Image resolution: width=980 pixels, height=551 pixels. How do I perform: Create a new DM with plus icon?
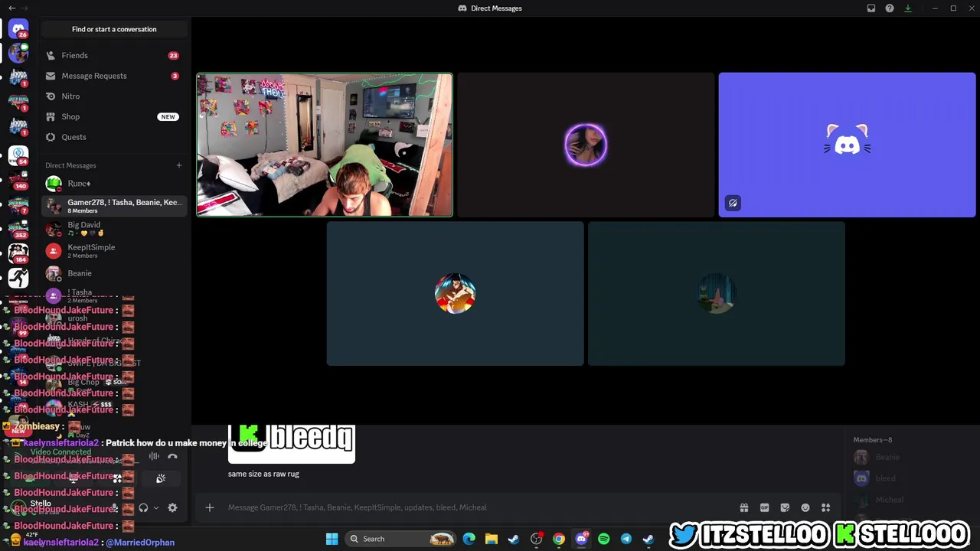click(179, 165)
